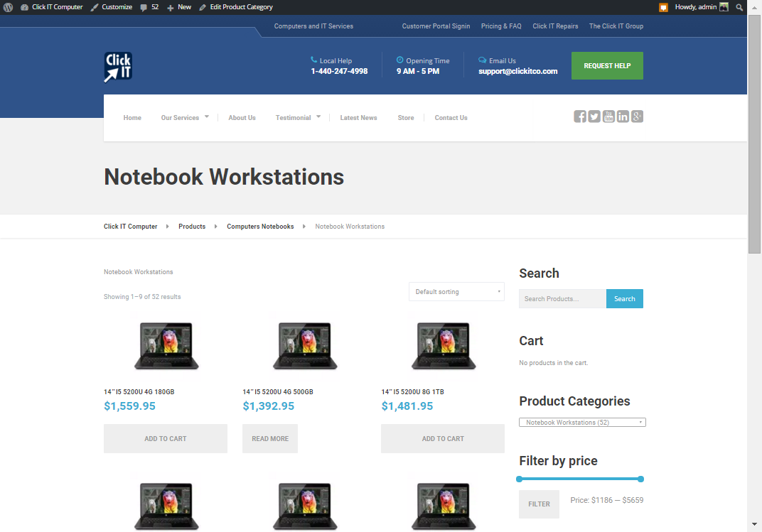Click the middle of the price slider track
The height and width of the screenshot is (532, 762).
[x=580, y=479]
